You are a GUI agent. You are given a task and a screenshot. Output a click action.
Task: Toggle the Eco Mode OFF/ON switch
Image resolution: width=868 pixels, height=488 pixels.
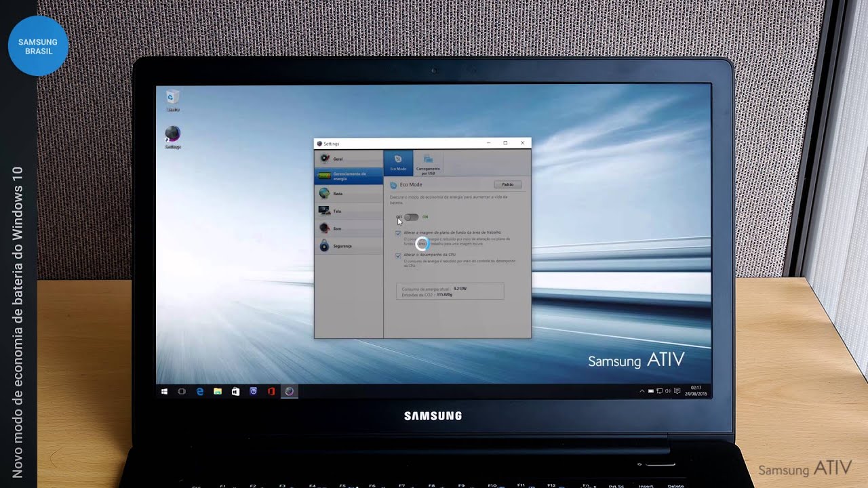tap(412, 217)
